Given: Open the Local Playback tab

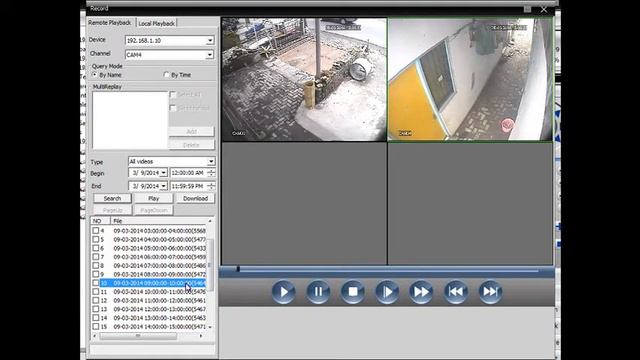Looking at the screenshot, I should pyautogui.click(x=156, y=23).
